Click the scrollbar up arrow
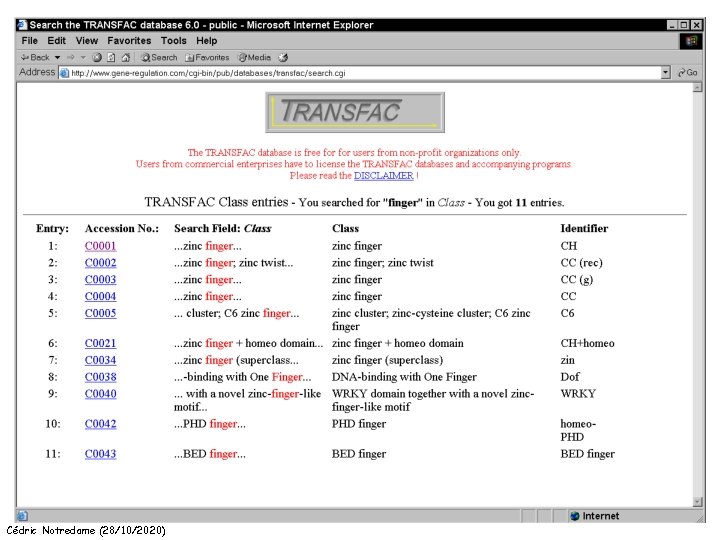The height and width of the screenshot is (540, 720). point(698,87)
